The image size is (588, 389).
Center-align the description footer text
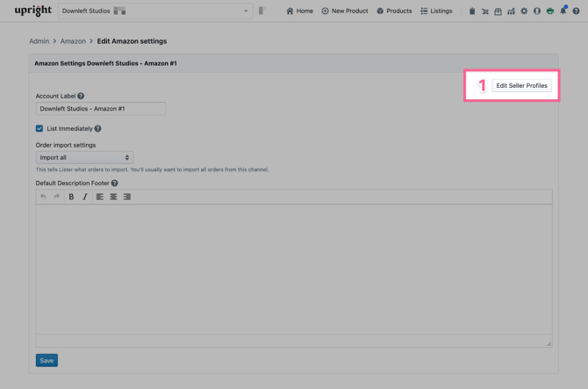pyautogui.click(x=113, y=197)
